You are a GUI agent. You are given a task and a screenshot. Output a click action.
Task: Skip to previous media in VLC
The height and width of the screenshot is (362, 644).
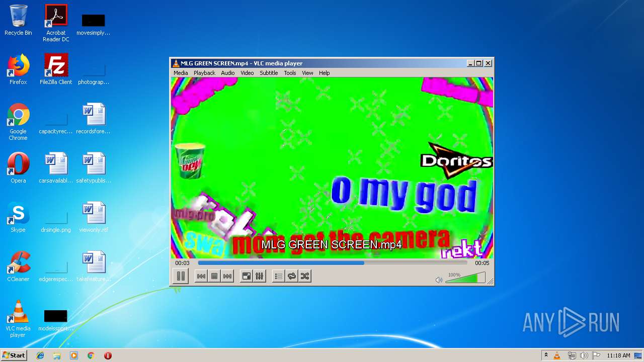pyautogui.click(x=201, y=276)
